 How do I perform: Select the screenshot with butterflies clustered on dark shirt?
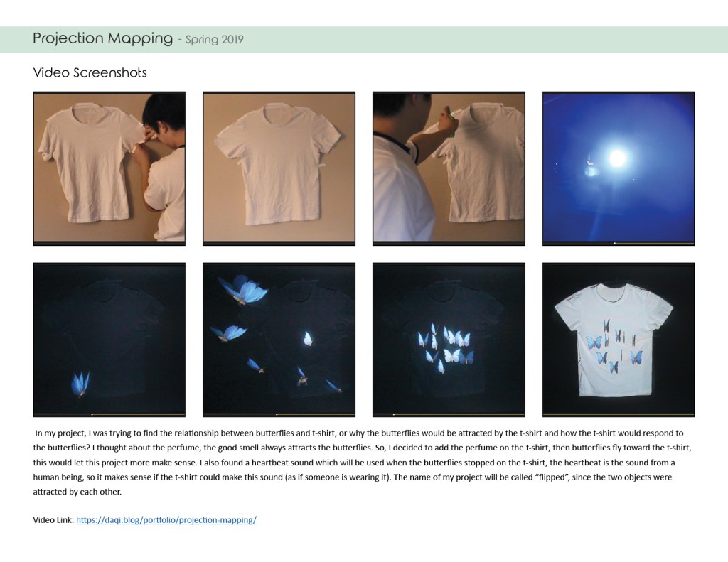click(x=449, y=340)
